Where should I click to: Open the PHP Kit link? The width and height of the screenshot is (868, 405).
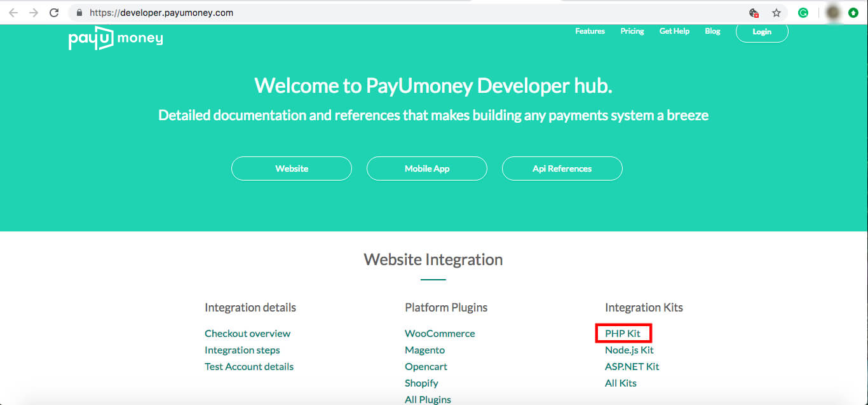pos(623,333)
